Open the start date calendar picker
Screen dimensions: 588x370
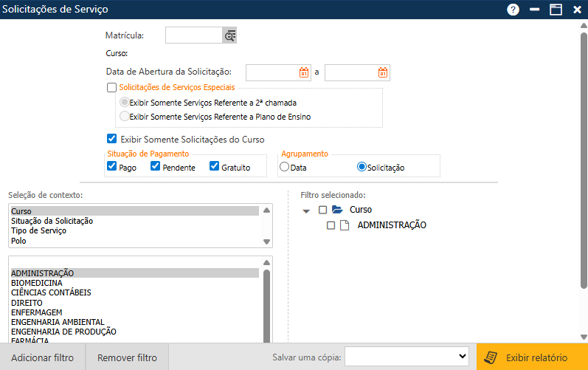[x=303, y=72]
